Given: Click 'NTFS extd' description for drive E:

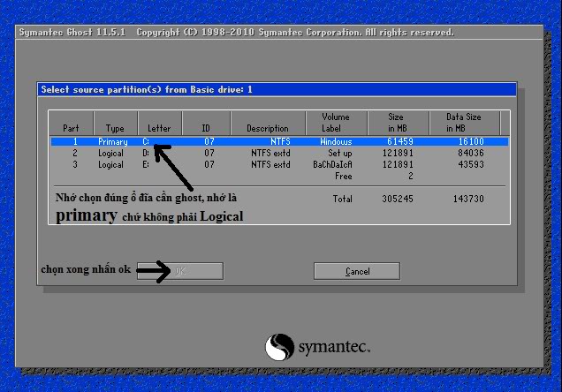Looking at the screenshot, I should [x=270, y=165].
